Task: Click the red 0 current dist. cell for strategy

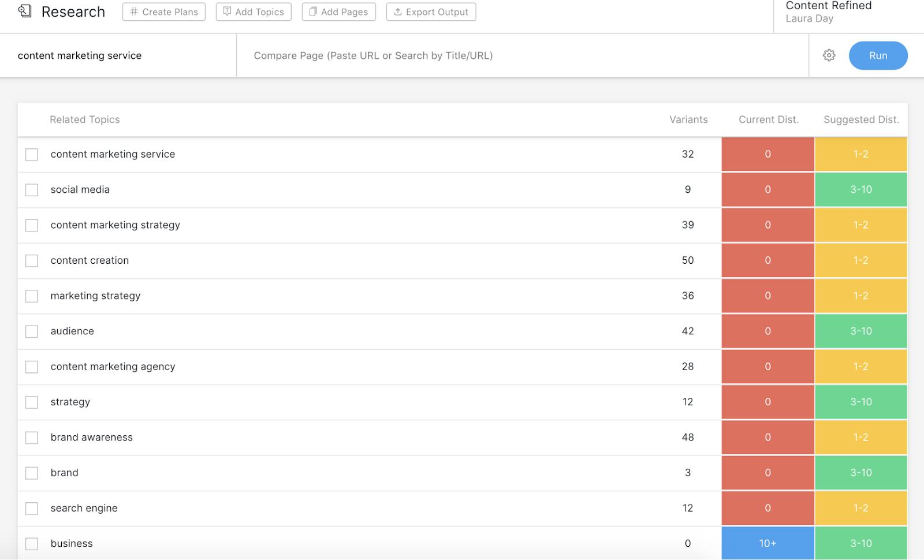Action: click(768, 402)
